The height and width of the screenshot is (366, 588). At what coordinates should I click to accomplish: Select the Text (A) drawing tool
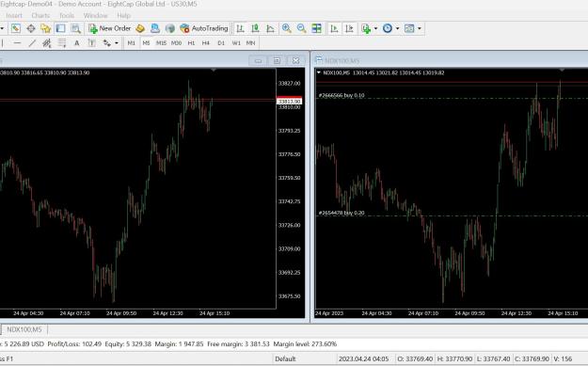pyautogui.click(x=77, y=43)
